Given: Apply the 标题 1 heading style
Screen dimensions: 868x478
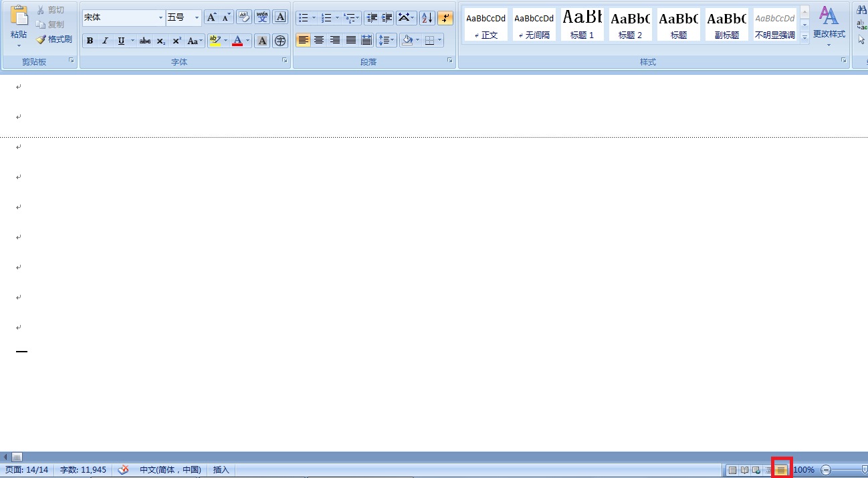Looking at the screenshot, I should (582, 25).
